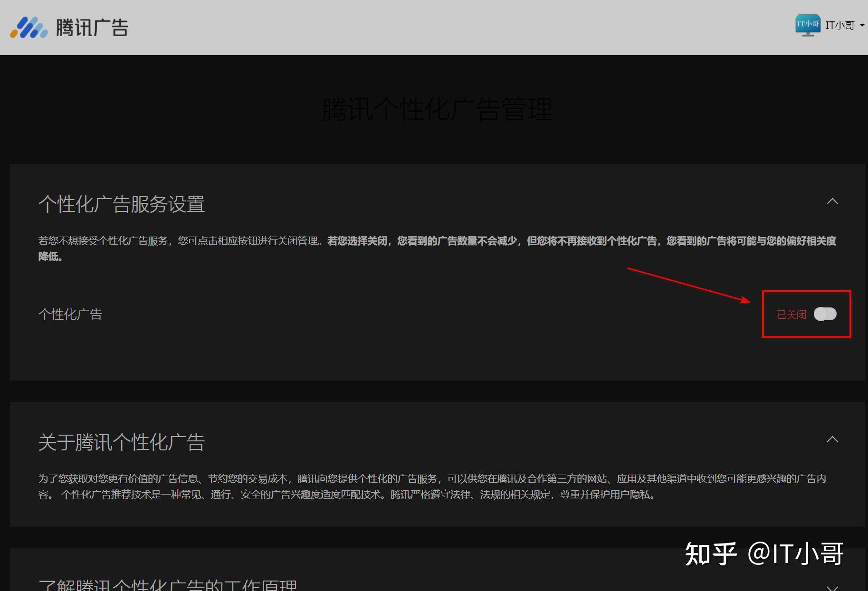Toggle the 个性化广告 switch

coord(825,314)
